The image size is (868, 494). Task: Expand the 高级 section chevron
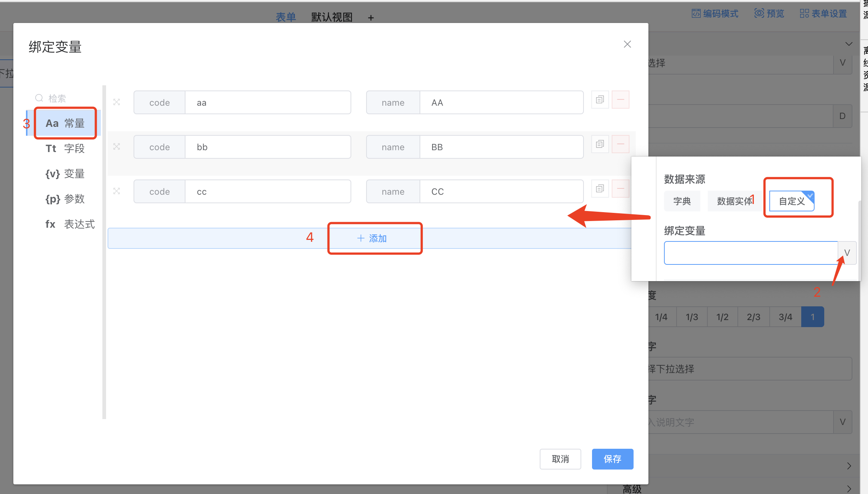pyautogui.click(x=849, y=488)
